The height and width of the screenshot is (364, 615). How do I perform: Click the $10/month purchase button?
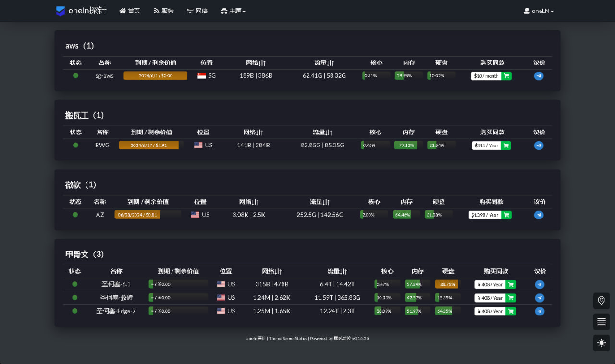pyautogui.click(x=486, y=76)
